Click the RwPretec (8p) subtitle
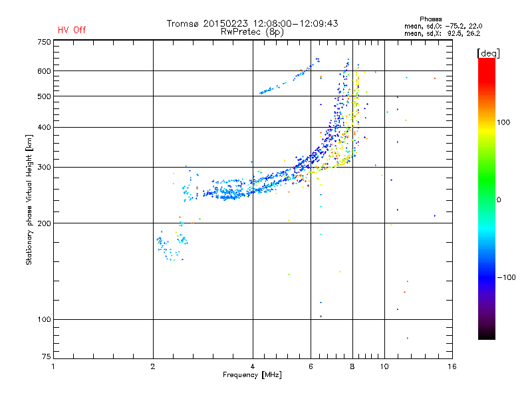The width and height of the screenshot is (532, 399). (x=252, y=32)
